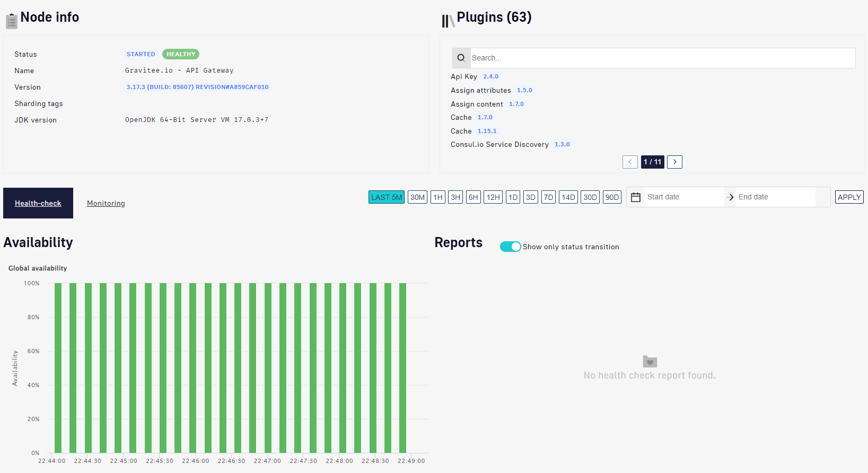Screen dimensions: 868x473
Task: Click the empty health report folder icon
Action: point(650,362)
